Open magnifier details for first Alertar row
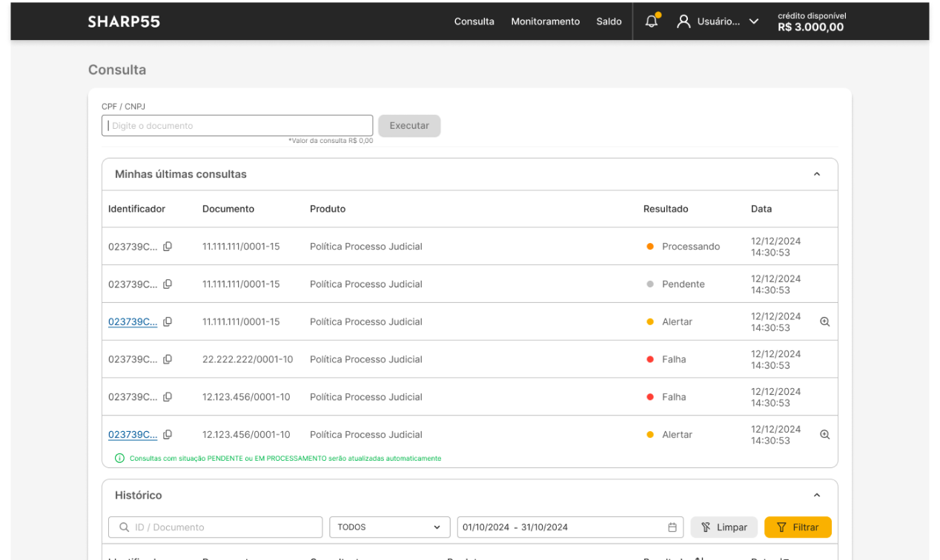The width and height of the screenshot is (940, 560). coord(824,322)
